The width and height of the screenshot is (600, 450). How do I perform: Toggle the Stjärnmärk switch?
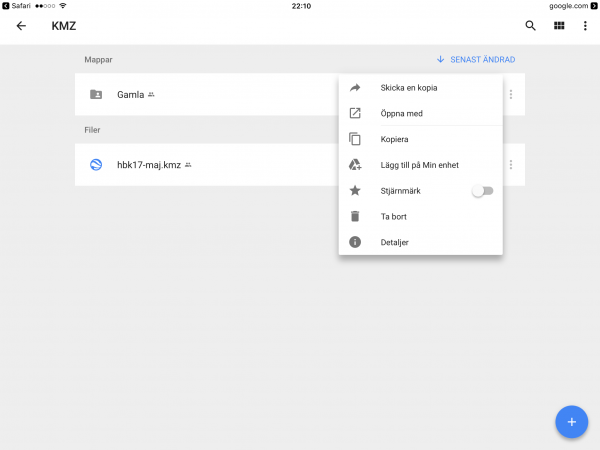point(482,190)
